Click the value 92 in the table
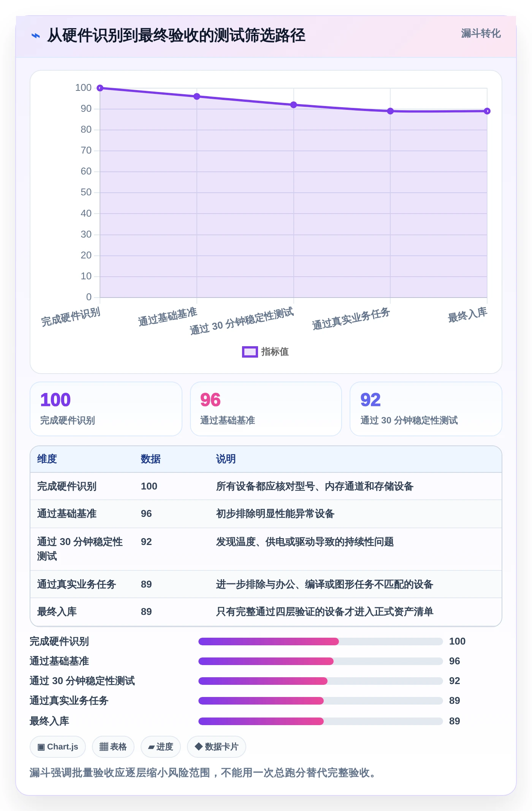The image size is (532, 811). pyautogui.click(x=146, y=542)
